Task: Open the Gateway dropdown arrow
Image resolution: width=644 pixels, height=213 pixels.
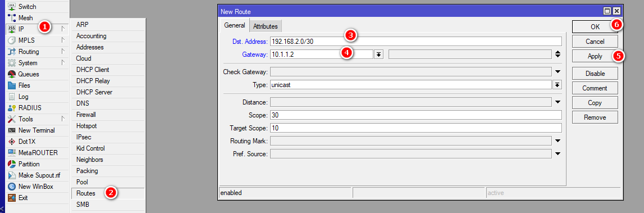Action: pyautogui.click(x=378, y=55)
